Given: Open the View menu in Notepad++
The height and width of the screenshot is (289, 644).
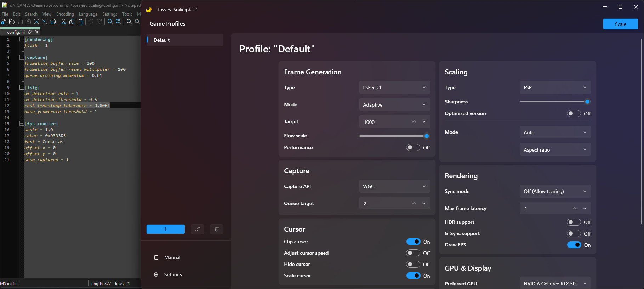Looking at the screenshot, I should coord(47,14).
